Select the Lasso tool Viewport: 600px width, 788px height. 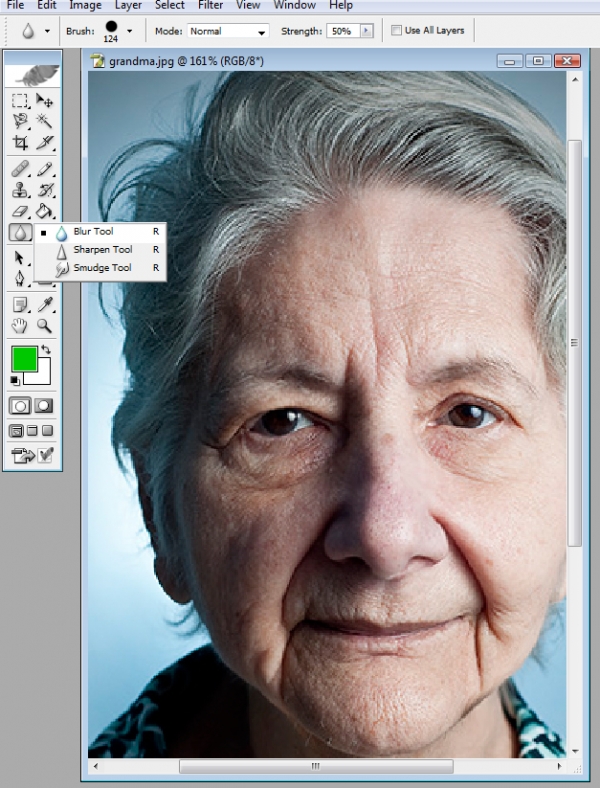[x=20, y=121]
